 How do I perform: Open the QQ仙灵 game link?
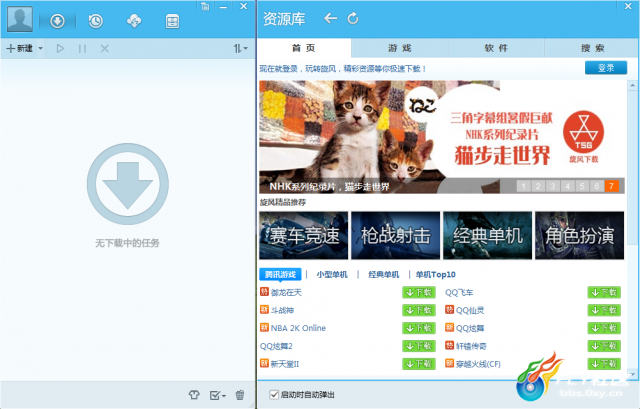tap(470, 310)
